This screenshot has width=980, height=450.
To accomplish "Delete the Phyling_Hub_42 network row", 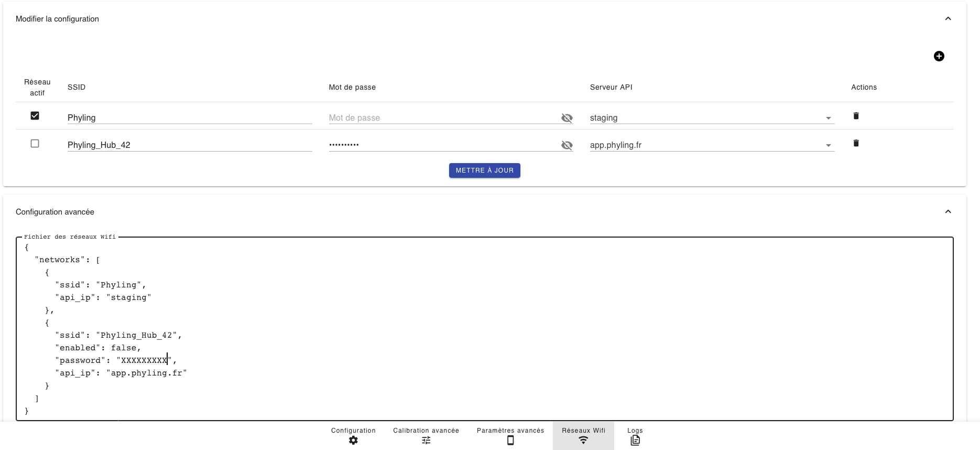I will click(x=856, y=143).
